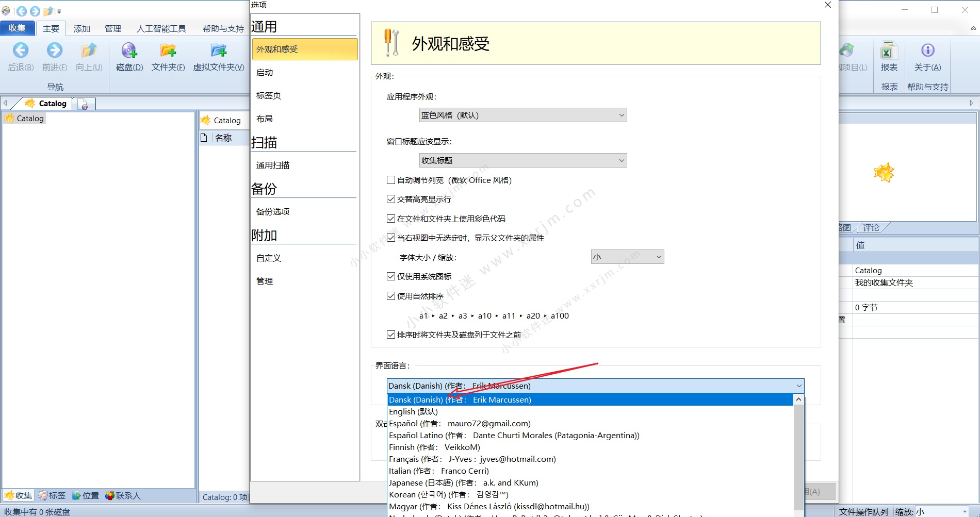
Task: Toggle alternate row highlighting (交替高亮显示行) checkbox
Action: click(391, 199)
